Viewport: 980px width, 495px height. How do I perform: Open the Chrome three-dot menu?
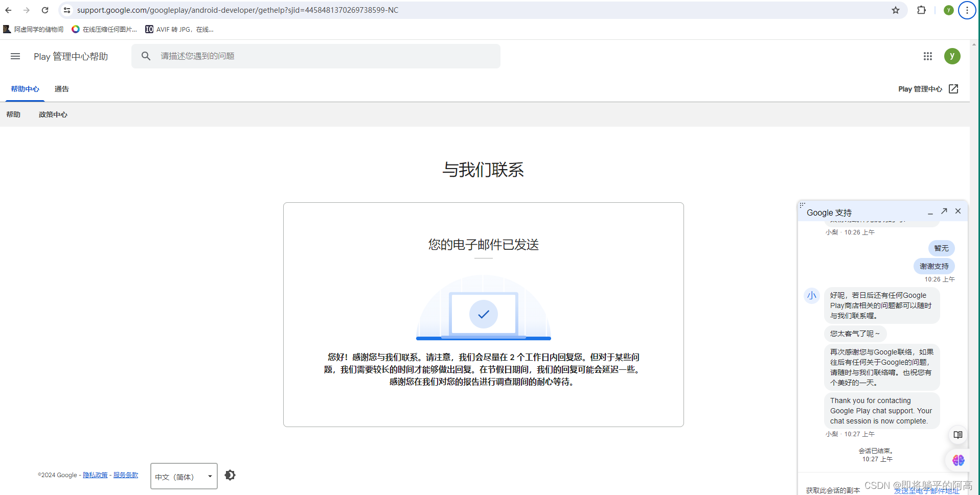pos(967,10)
